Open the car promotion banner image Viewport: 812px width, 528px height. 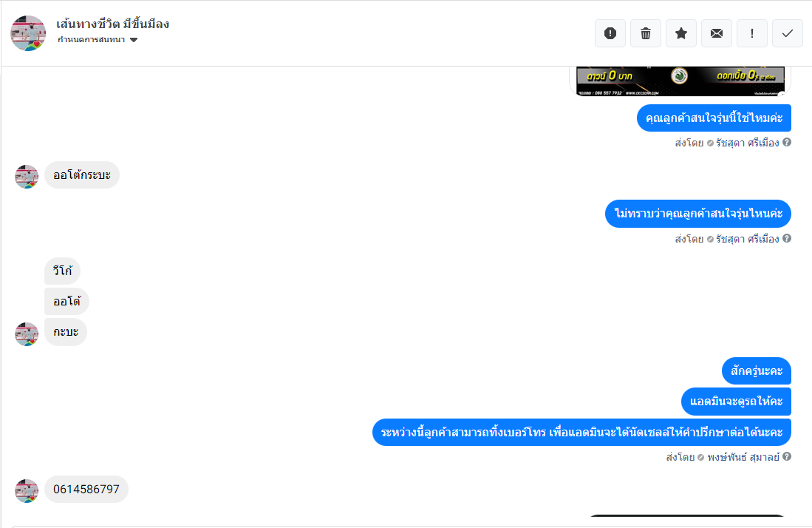(x=680, y=81)
